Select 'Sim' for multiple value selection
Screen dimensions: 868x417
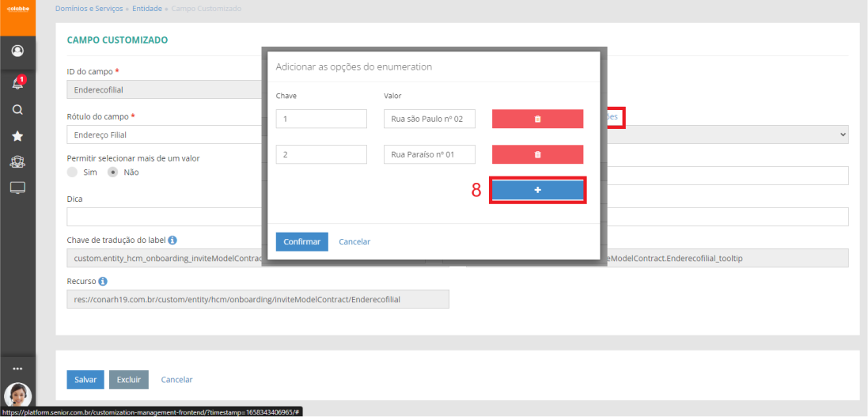[73, 172]
